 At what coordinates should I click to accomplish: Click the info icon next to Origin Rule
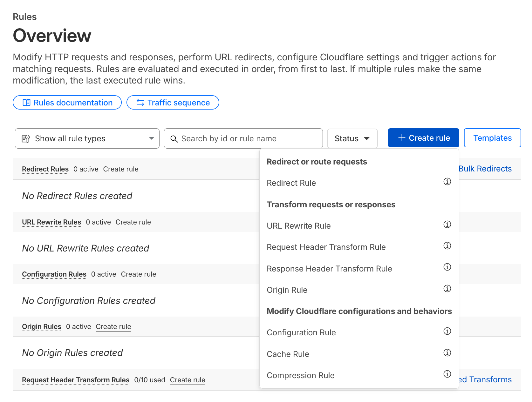click(447, 289)
